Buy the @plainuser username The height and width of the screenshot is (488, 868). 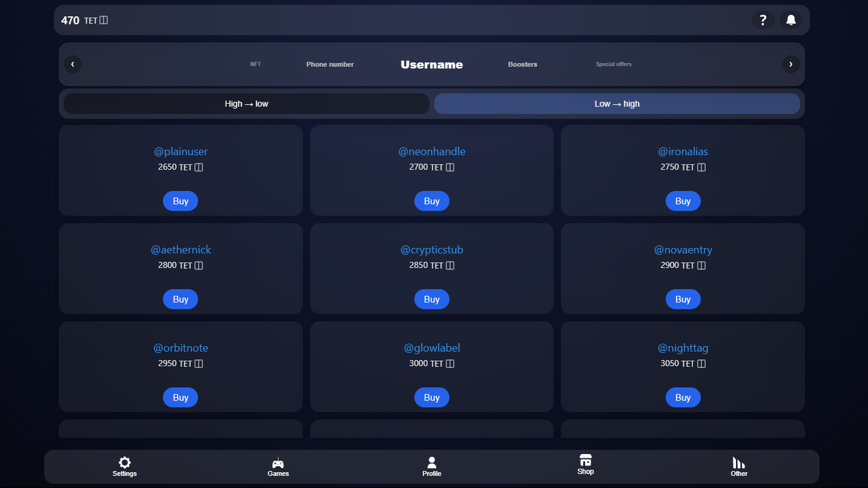coord(180,201)
